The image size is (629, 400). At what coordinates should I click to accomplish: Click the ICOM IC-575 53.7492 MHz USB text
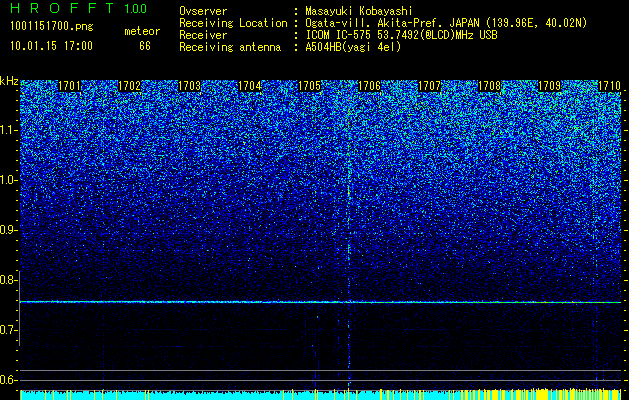(402, 35)
